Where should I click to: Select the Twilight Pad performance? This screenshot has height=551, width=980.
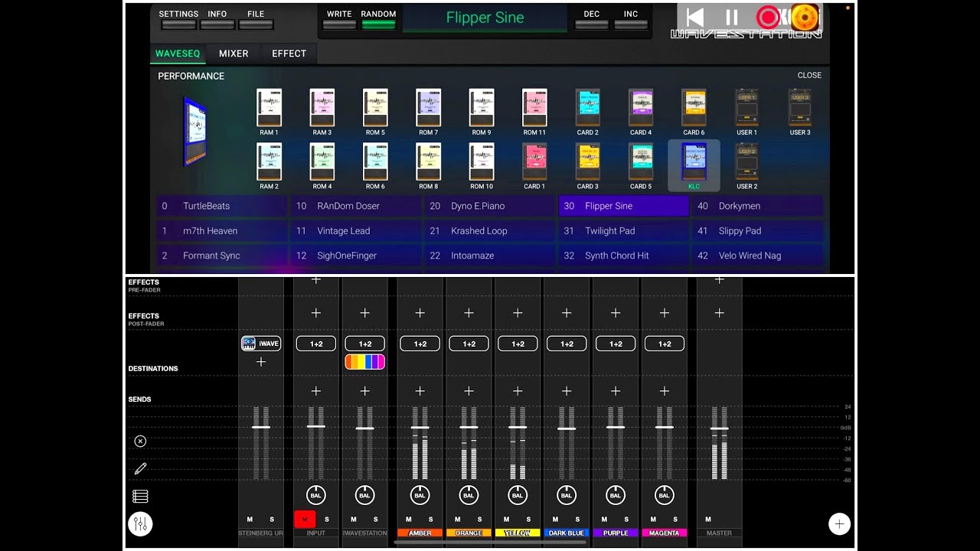coord(624,231)
